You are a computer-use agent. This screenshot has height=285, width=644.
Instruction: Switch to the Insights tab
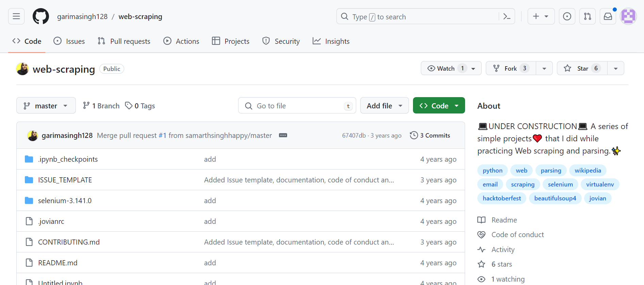point(331,41)
